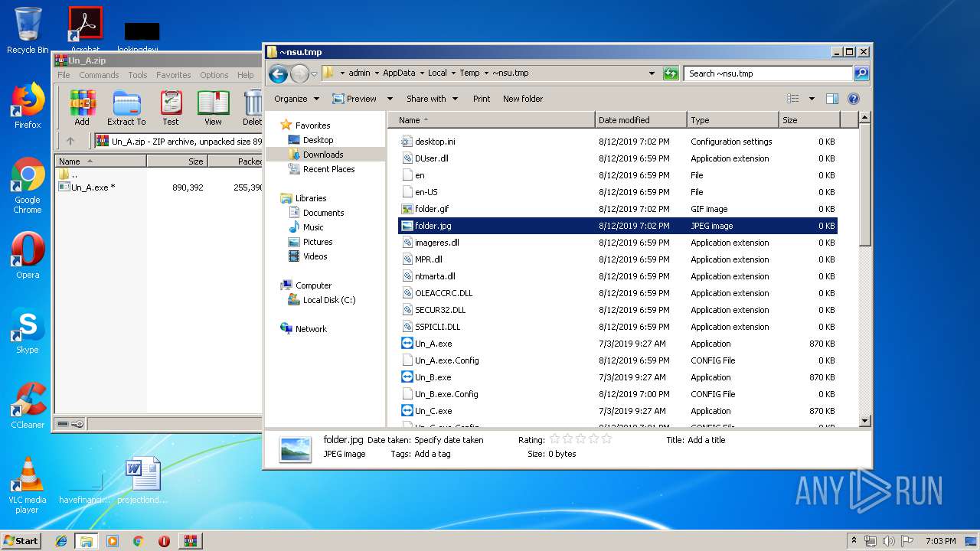This screenshot has width=980, height=551.
Task: Click New folder button
Action: coord(523,99)
